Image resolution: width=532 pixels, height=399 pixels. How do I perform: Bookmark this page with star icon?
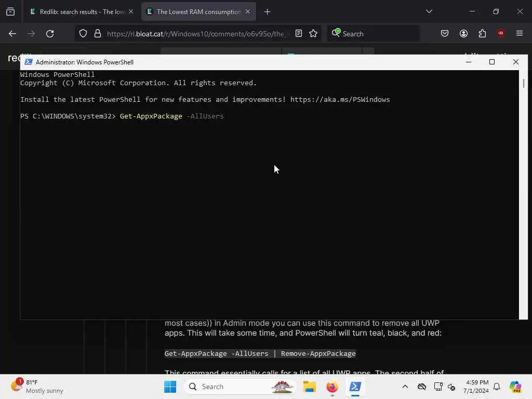313,34
